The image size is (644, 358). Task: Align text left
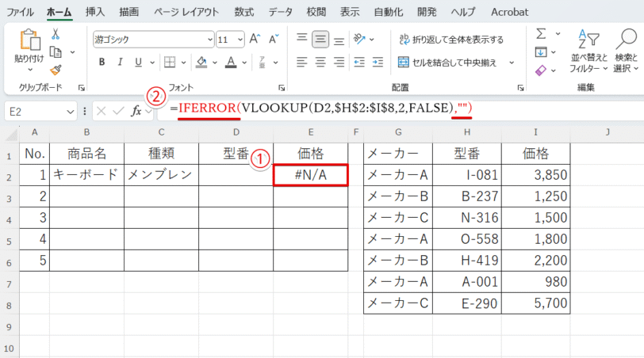point(302,63)
